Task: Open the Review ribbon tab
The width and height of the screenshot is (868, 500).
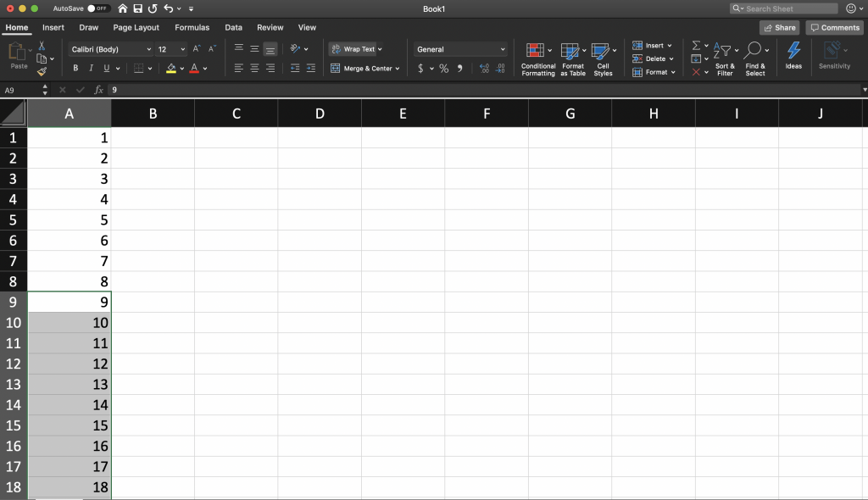Action: coord(270,27)
